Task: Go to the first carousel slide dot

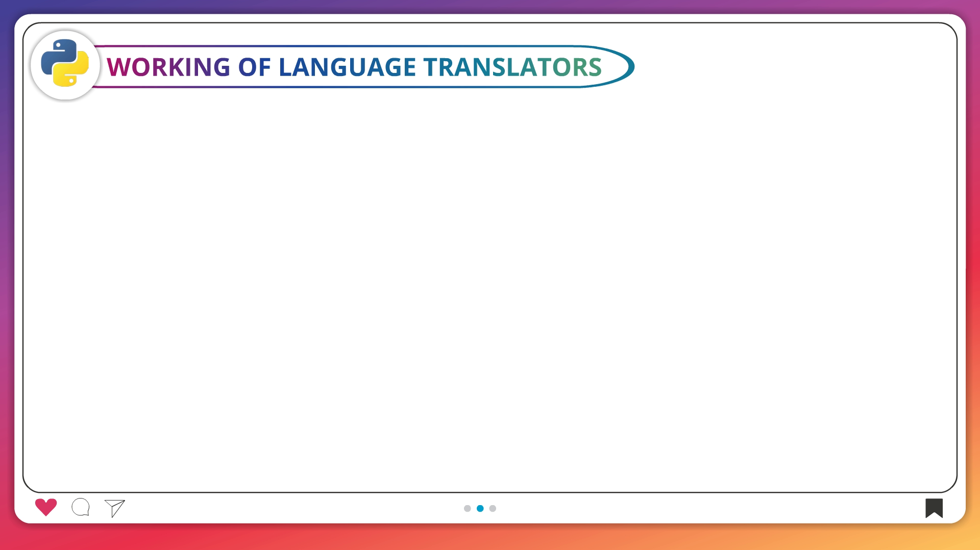Action: 467,508
